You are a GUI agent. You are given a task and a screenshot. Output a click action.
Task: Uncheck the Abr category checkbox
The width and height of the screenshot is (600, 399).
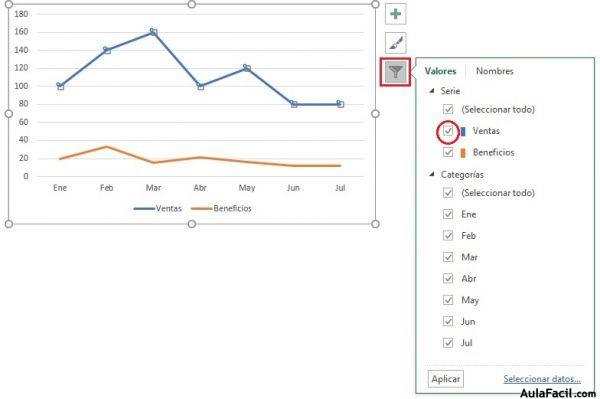tap(448, 278)
